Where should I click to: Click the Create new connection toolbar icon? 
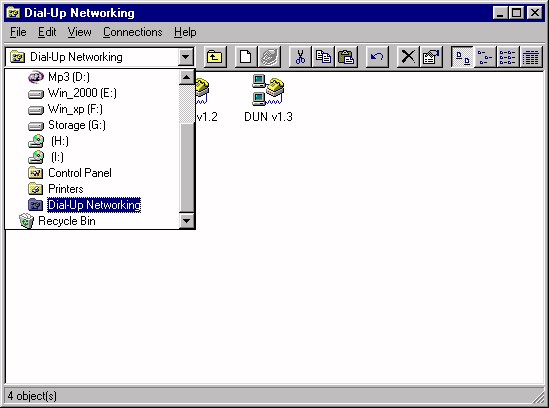pos(246,57)
